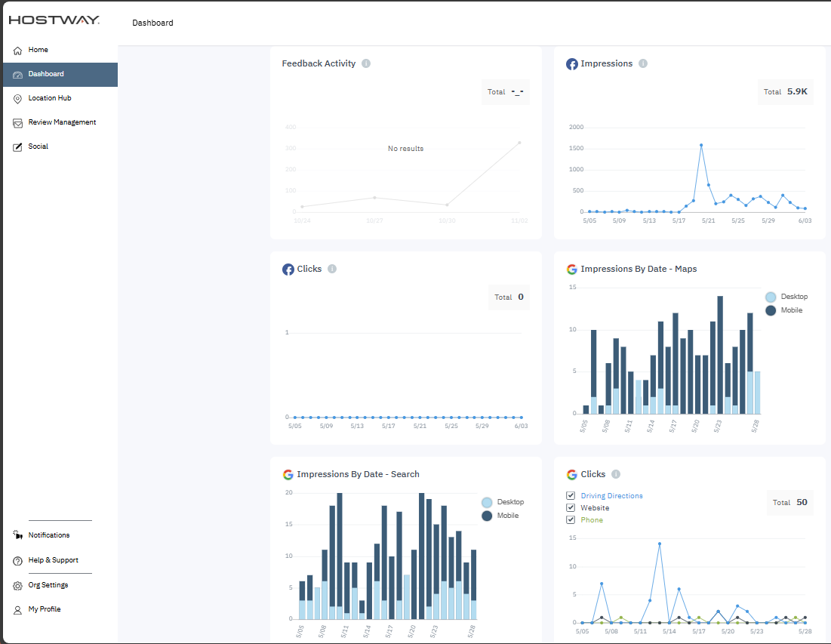Screen dimensions: 831x644
Task: Open My Profile page
Action: pyautogui.click(x=45, y=609)
